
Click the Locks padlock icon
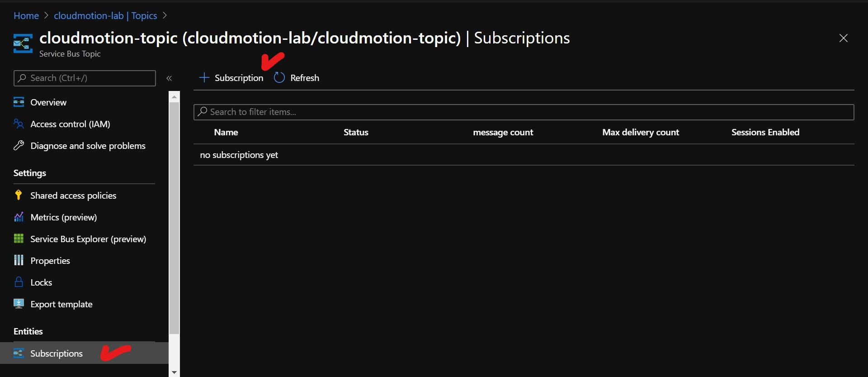[x=19, y=282]
